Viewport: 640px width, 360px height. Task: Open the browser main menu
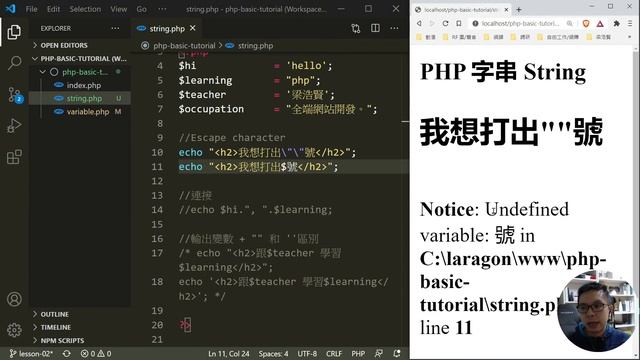coord(630,24)
